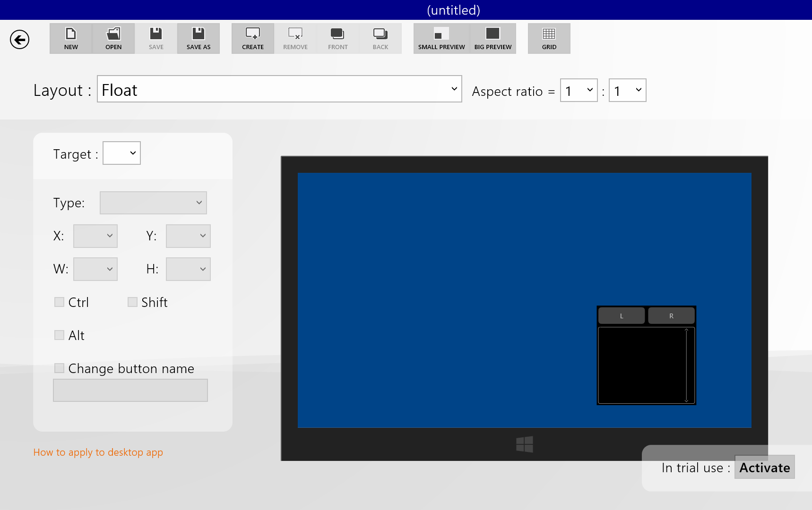
Task: Expand the Type dropdown
Action: 153,203
